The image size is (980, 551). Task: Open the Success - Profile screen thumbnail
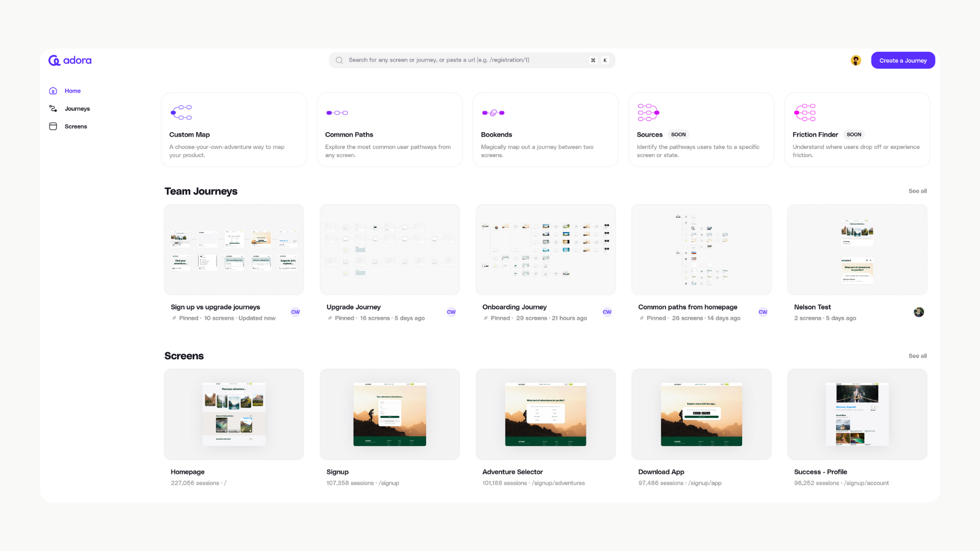(x=857, y=414)
